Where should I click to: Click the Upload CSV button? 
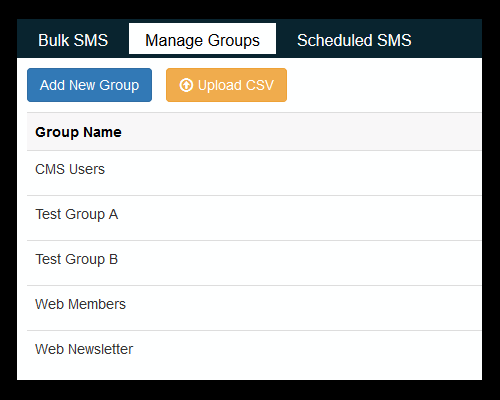pos(226,85)
